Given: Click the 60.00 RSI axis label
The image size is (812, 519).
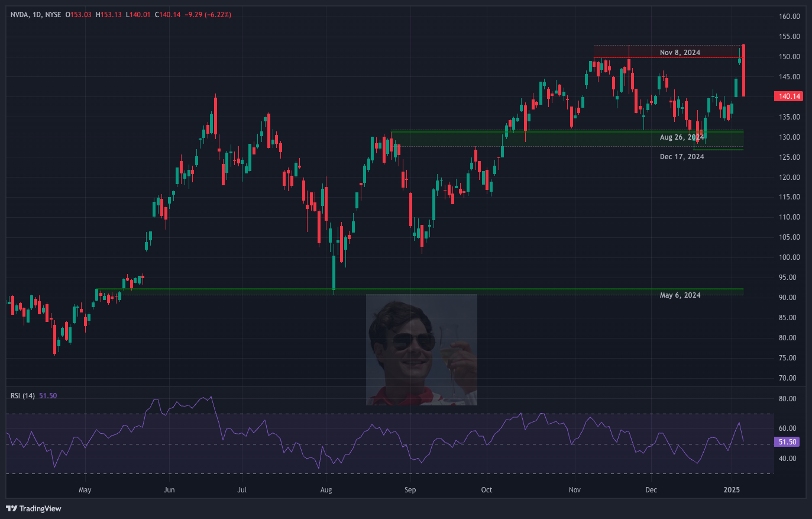Looking at the screenshot, I should tap(787, 428).
